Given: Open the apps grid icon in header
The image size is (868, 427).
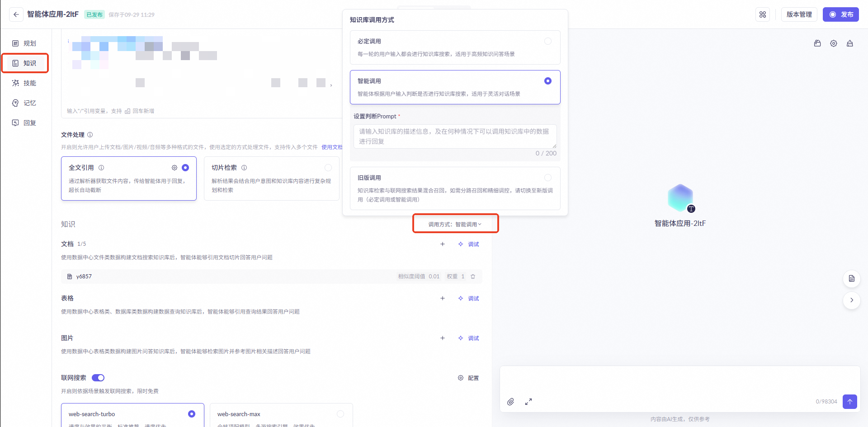Looking at the screenshot, I should [763, 14].
